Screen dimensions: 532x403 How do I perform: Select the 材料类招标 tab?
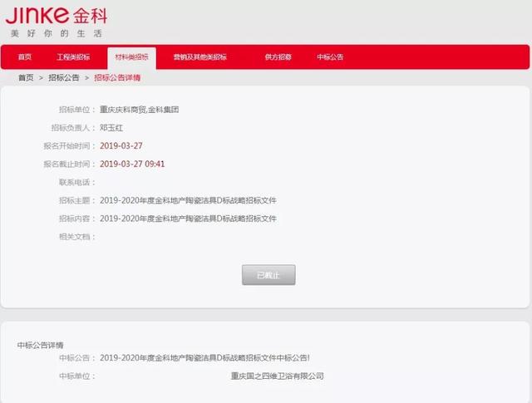point(131,57)
